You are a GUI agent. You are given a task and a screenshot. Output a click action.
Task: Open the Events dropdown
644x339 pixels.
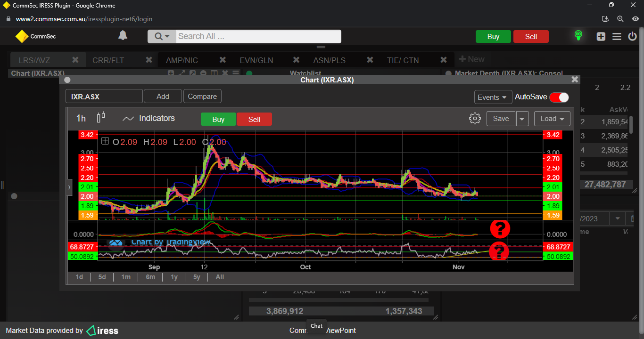pyautogui.click(x=493, y=97)
